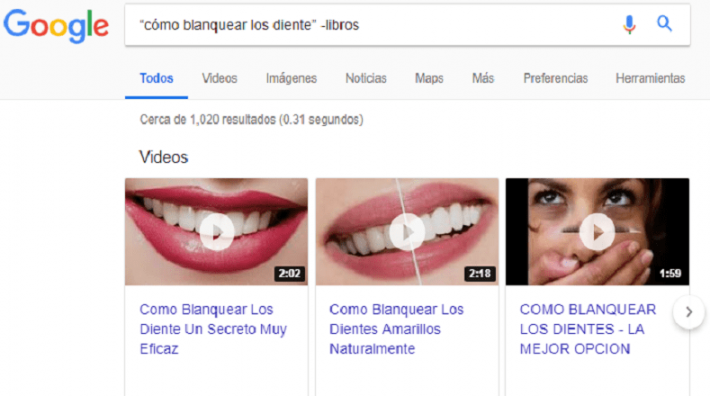Open 'Como Blanquear Los Diente Un Secreto' link
Image resolution: width=710 pixels, height=396 pixels.
(x=213, y=329)
